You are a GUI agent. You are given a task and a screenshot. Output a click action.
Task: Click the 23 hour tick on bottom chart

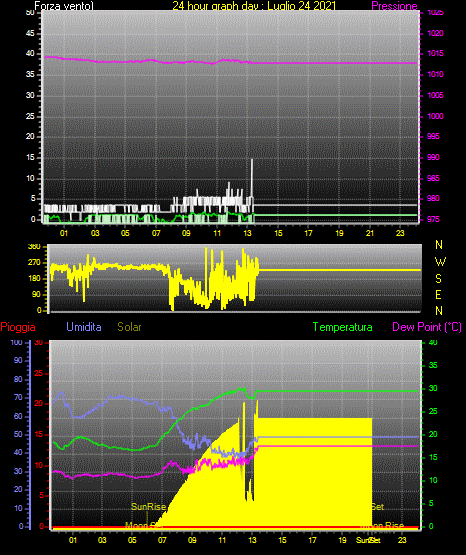tap(402, 540)
